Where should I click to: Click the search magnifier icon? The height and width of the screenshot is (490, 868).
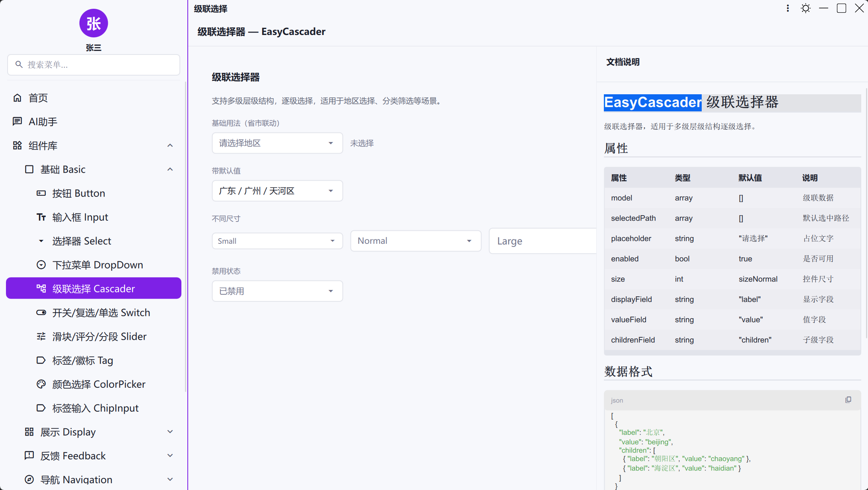19,64
